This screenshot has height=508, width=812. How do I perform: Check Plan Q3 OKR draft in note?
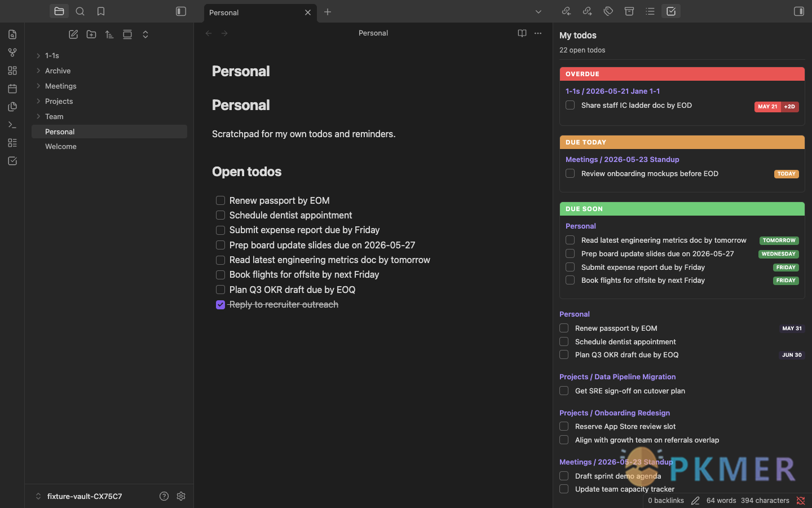pyautogui.click(x=220, y=290)
